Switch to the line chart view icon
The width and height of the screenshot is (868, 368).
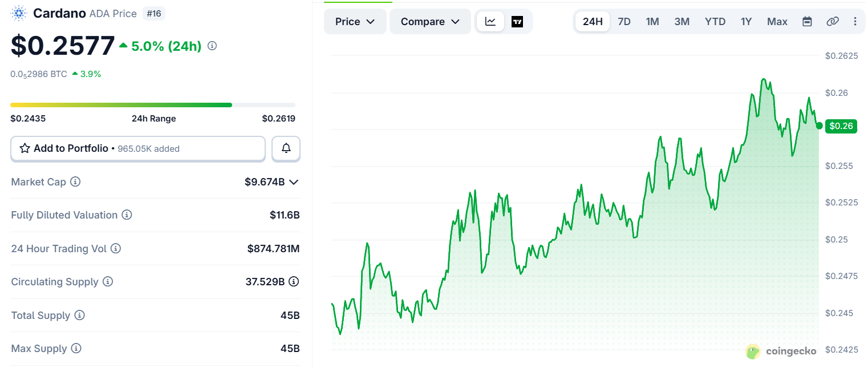tap(490, 22)
